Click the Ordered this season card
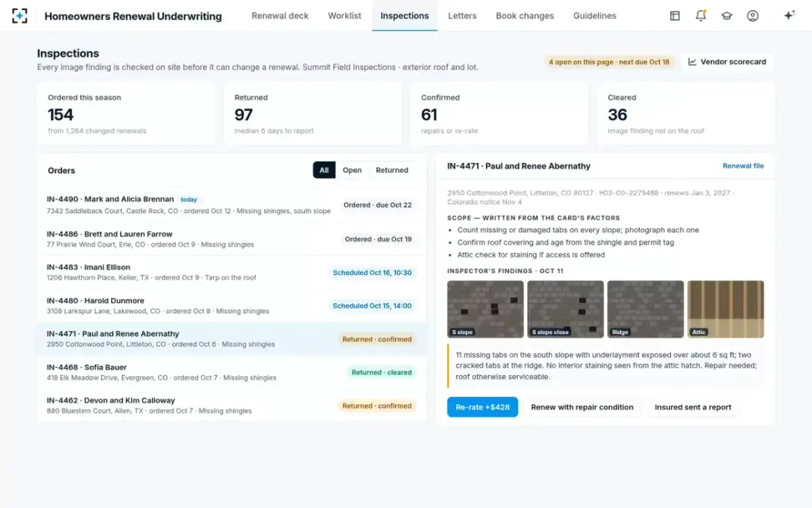Screen dimensions: 812x508 pyautogui.click(x=126, y=114)
